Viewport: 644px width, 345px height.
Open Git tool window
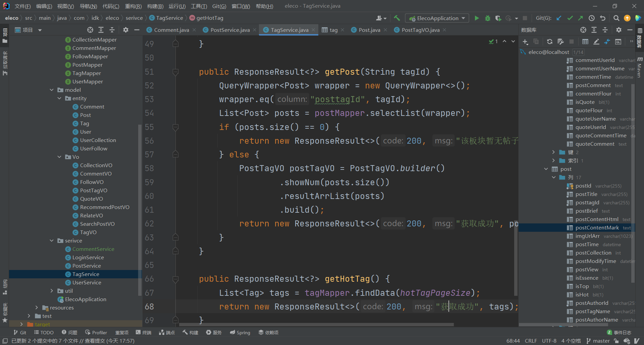pyautogui.click(x=20, y=332)
